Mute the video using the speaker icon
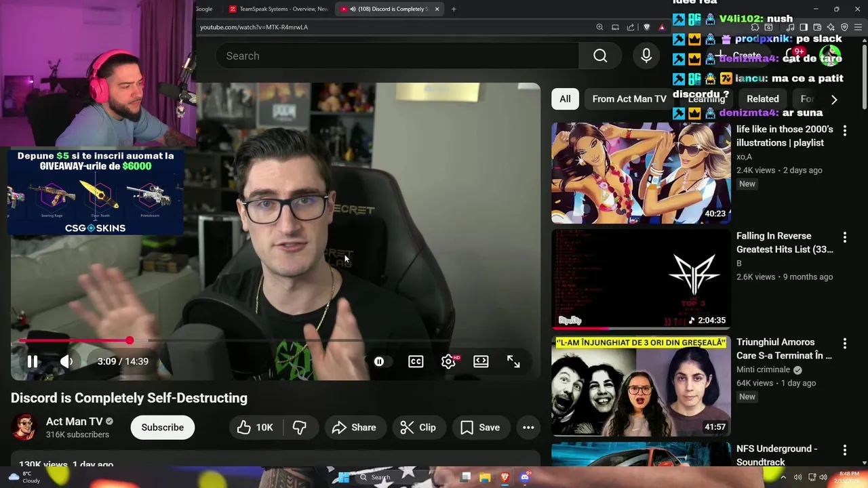The width and height of the screenshot is (868, 488). (66, 361)
